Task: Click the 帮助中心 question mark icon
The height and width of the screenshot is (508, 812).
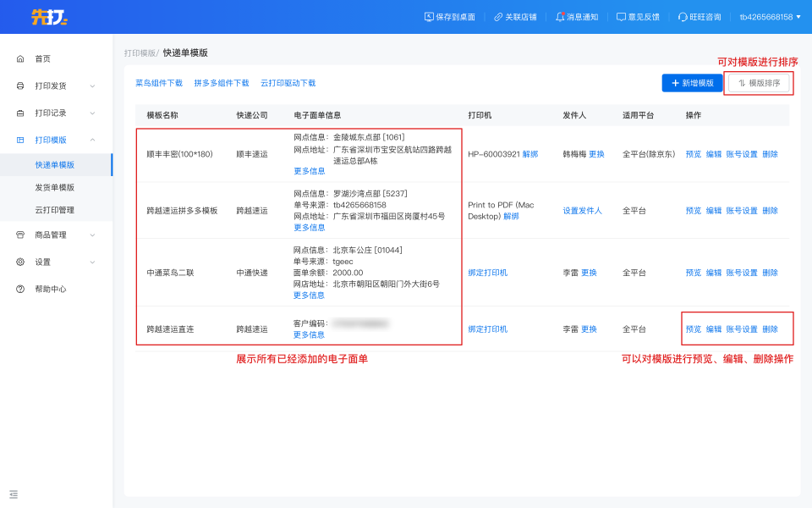Action: coord(20,290)
